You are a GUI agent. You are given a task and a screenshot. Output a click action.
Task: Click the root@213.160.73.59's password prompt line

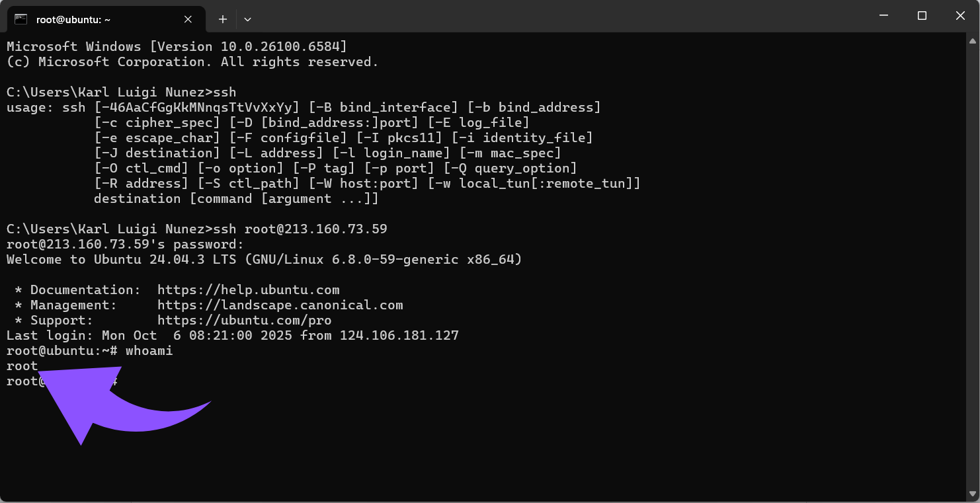[x=125, y=245]
